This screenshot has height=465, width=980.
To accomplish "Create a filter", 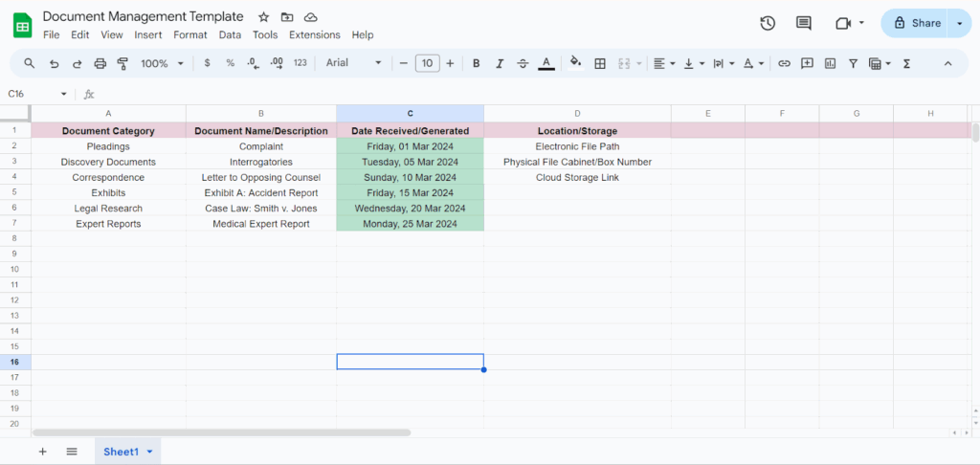I will tap(853, 63).
